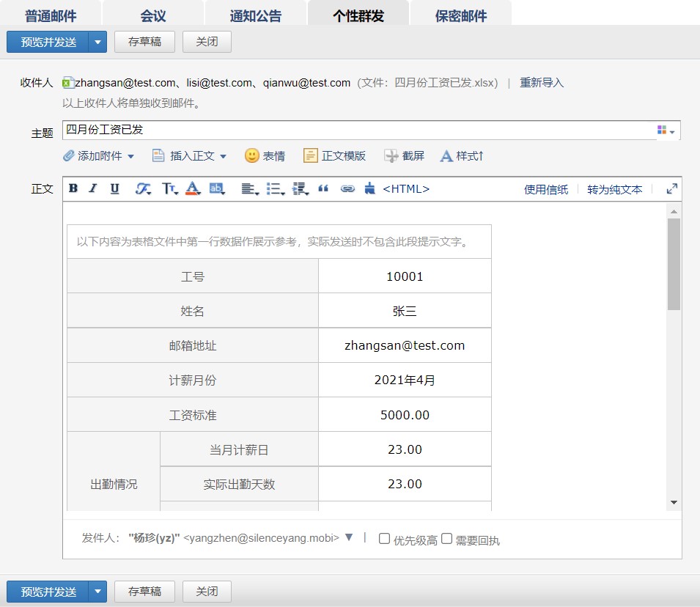The height and width of the screenshot is (607, 700).
Task: Click the editor scrollbar up arrow
Action: (x=674, y=211)
